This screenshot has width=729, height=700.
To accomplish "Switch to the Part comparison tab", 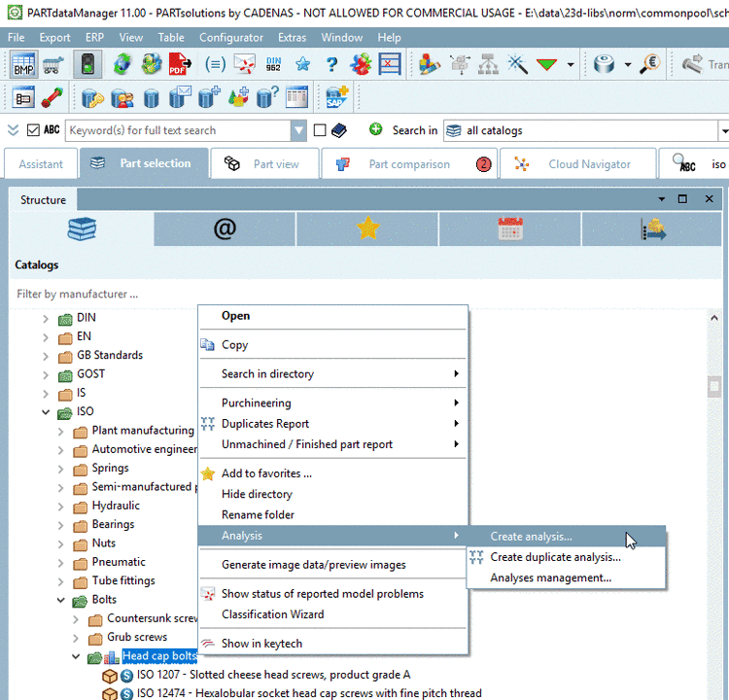I will click(409, 163).
